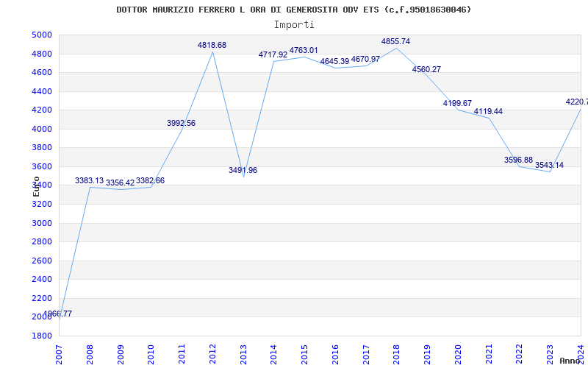The height and width of the screenshot is (368, 588).
Task: Click y-axis value 4400
Action: [42, 91]
